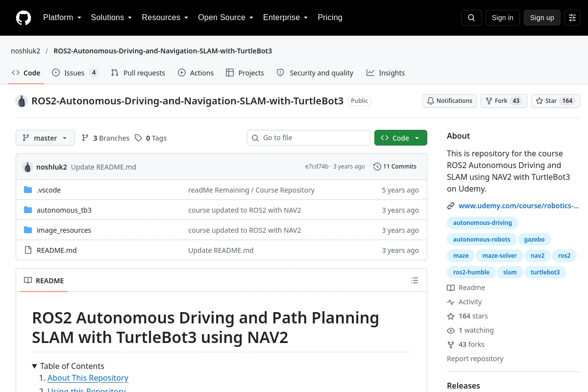View the 43 forks link
Viewport: 588px width, 392px height.
tap(465, 344)
